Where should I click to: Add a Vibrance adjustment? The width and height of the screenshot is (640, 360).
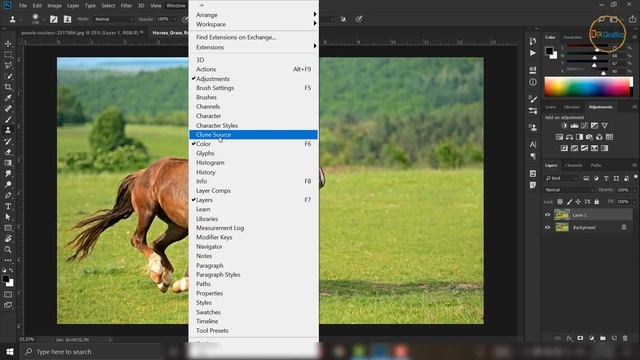pyautogui.click(x=604, y=126)
